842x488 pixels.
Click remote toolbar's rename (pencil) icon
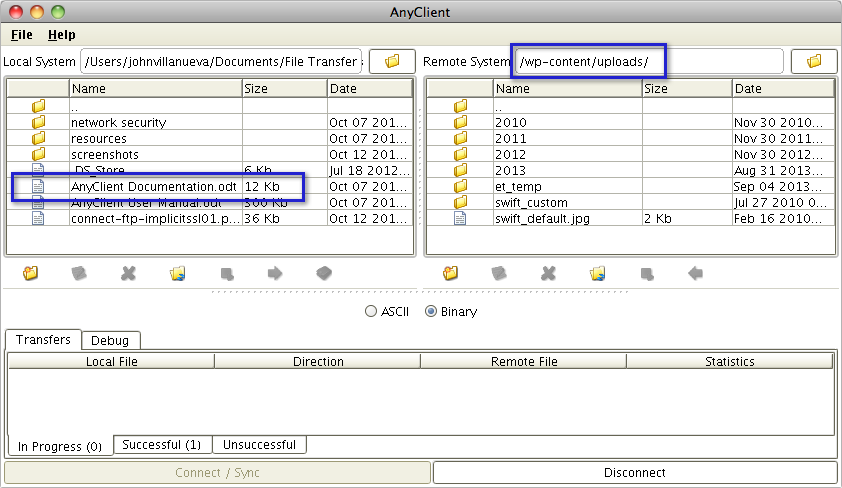point(499,273)
